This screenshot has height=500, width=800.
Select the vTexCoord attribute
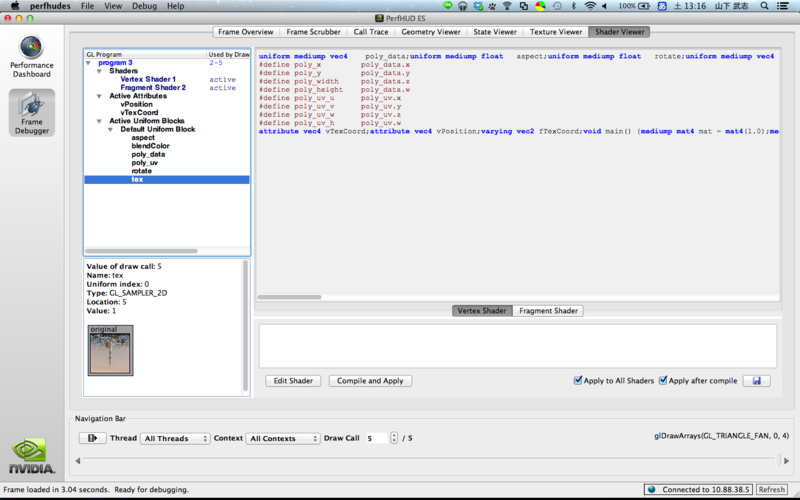click(139, 113)
